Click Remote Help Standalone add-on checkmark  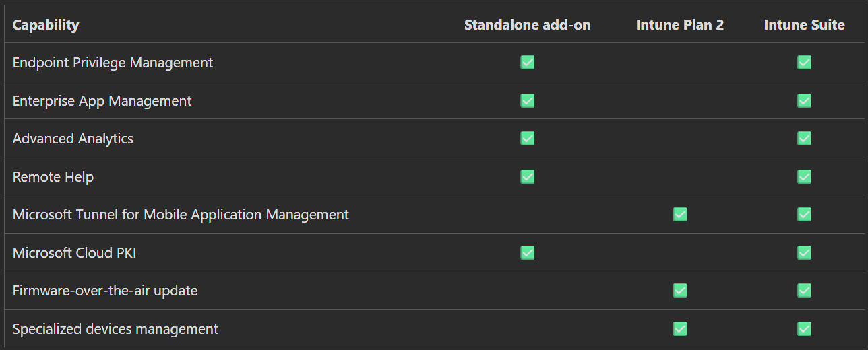tap(528, 176)
